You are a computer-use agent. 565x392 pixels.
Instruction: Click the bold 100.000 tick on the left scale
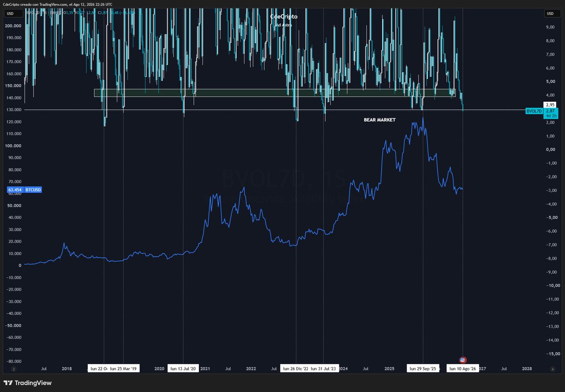[13, 146]
